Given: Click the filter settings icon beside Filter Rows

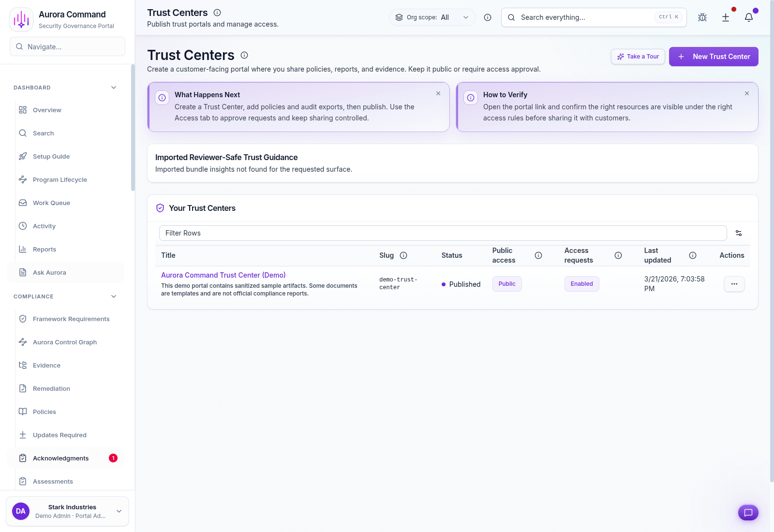Looking at the screenshot, I should click(739, 233).
